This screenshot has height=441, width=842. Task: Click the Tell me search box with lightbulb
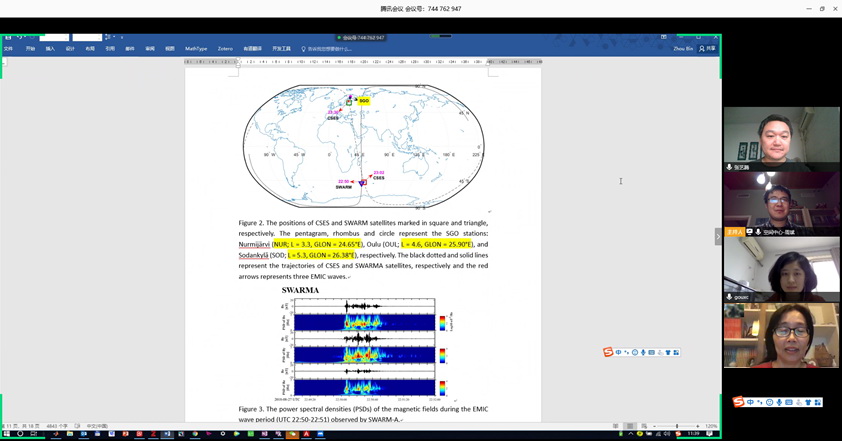[326, 49]
